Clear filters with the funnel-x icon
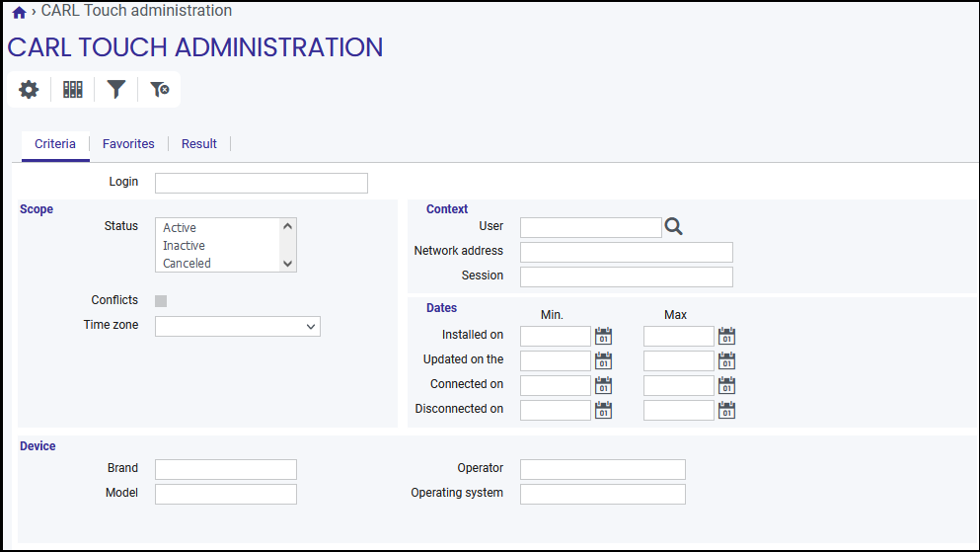The height and width of the screenshot is (552, 980). coord(159,90)
